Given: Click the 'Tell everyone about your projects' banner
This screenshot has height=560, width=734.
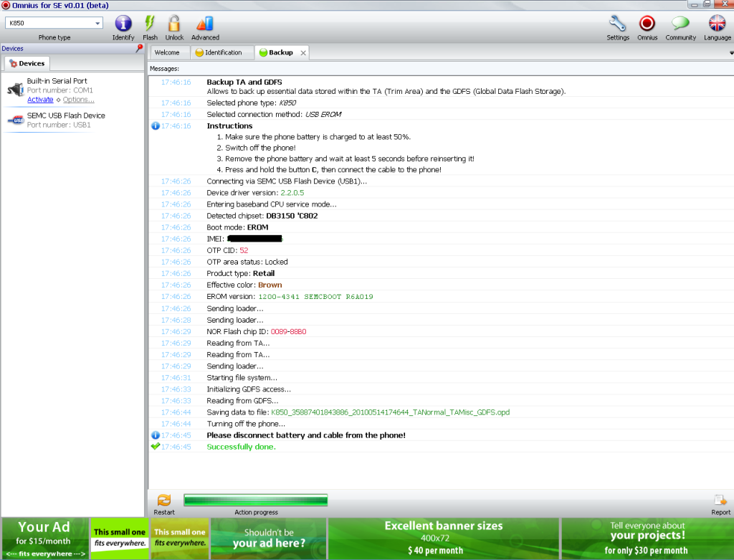Looking at the screenshot, I should pyautogui.click(x=647, y=539).
